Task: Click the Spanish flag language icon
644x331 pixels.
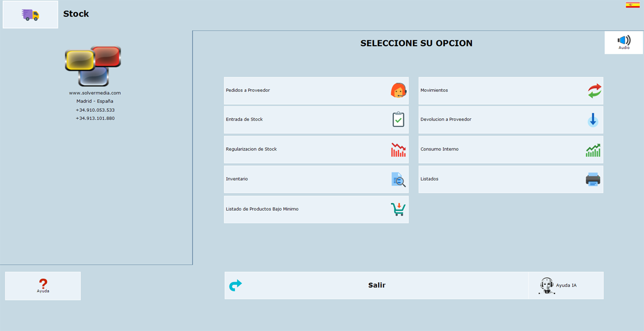Action: (x=632, y=5)
